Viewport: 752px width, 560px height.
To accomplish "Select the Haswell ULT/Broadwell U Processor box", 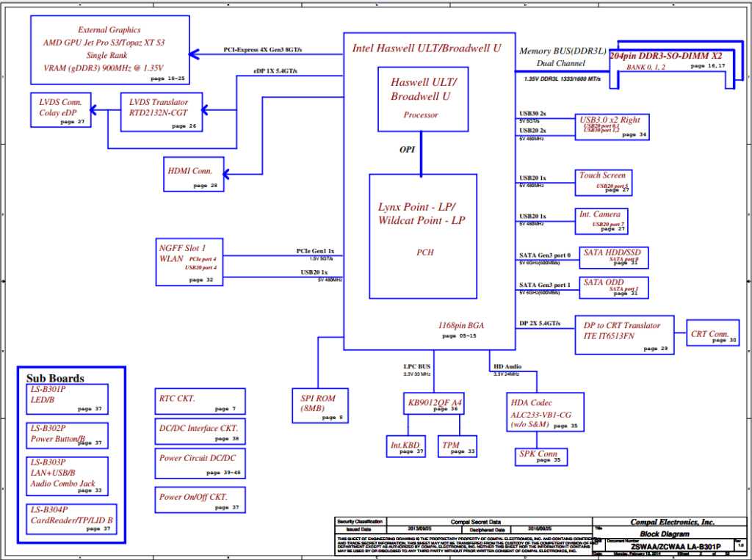I will click(423, 99).
